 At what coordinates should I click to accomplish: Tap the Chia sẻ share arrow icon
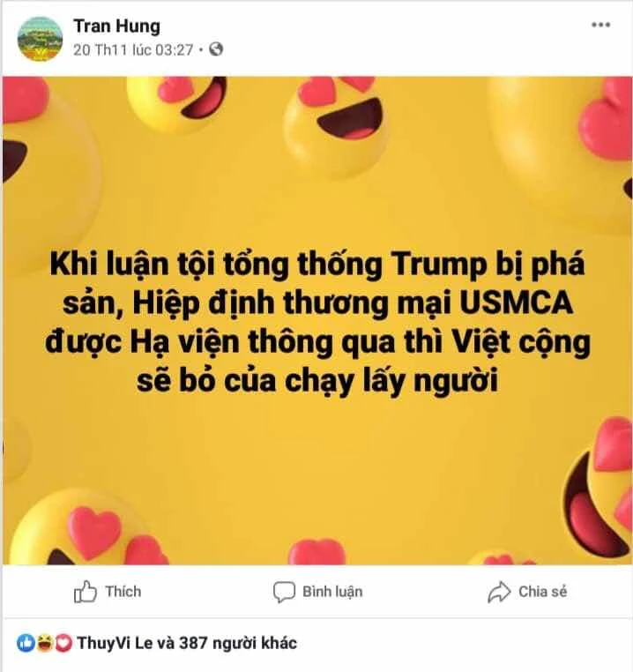(499, 593)
